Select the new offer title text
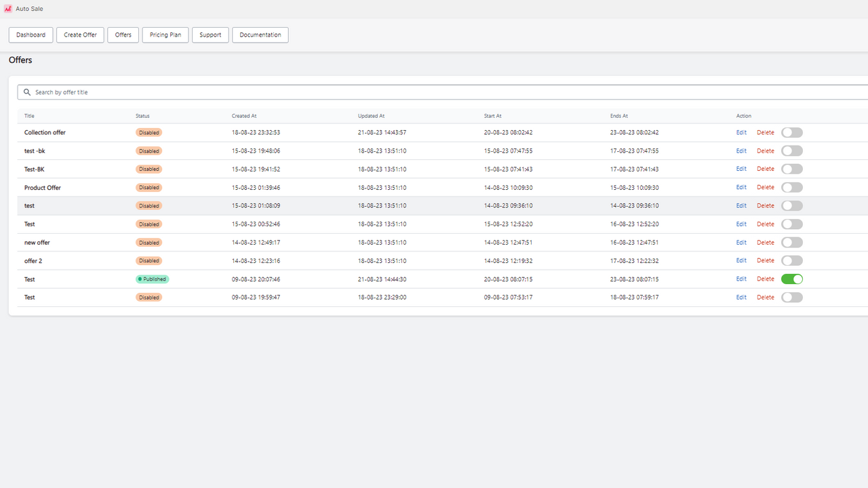868x488 pixels. [x=37, y=243]
